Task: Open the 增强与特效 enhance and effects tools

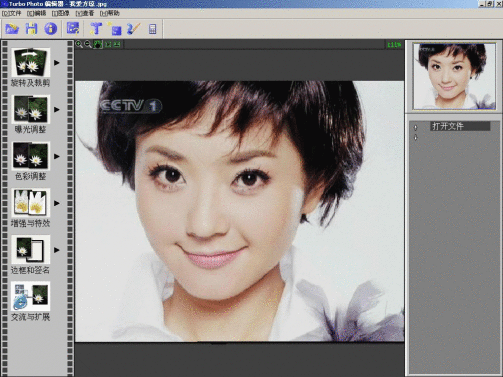Action: point(30,208)
